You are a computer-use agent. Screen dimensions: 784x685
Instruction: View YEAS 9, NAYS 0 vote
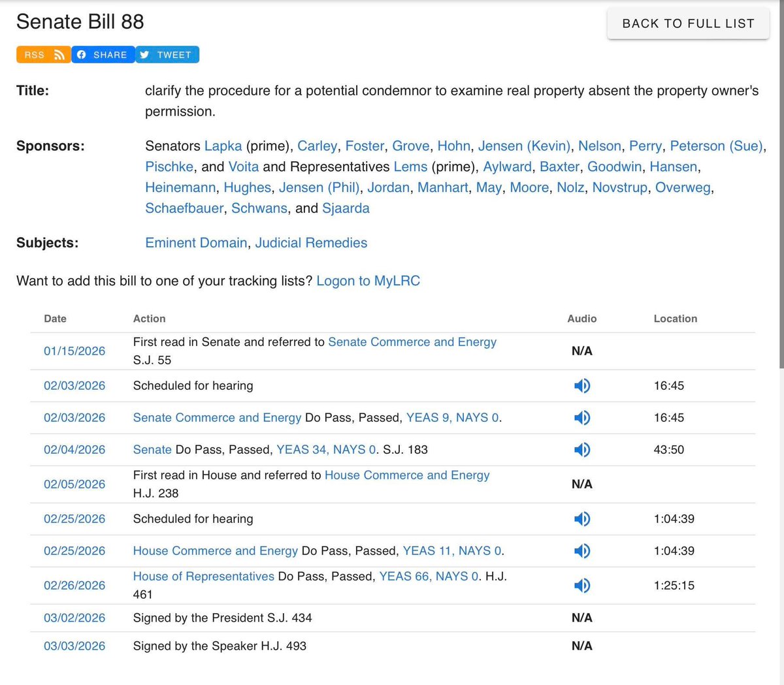452,418
